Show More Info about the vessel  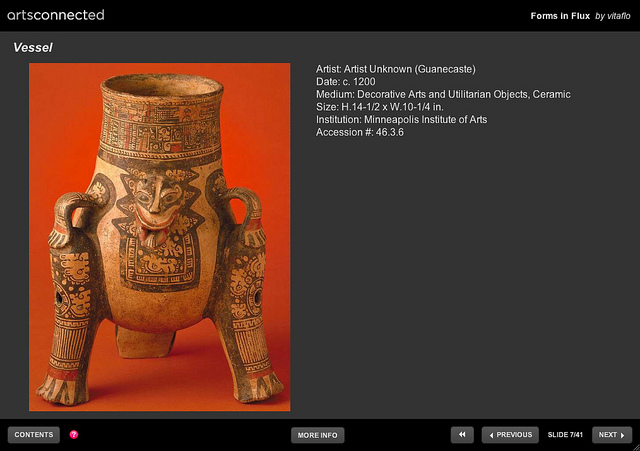tap(318, 435)
